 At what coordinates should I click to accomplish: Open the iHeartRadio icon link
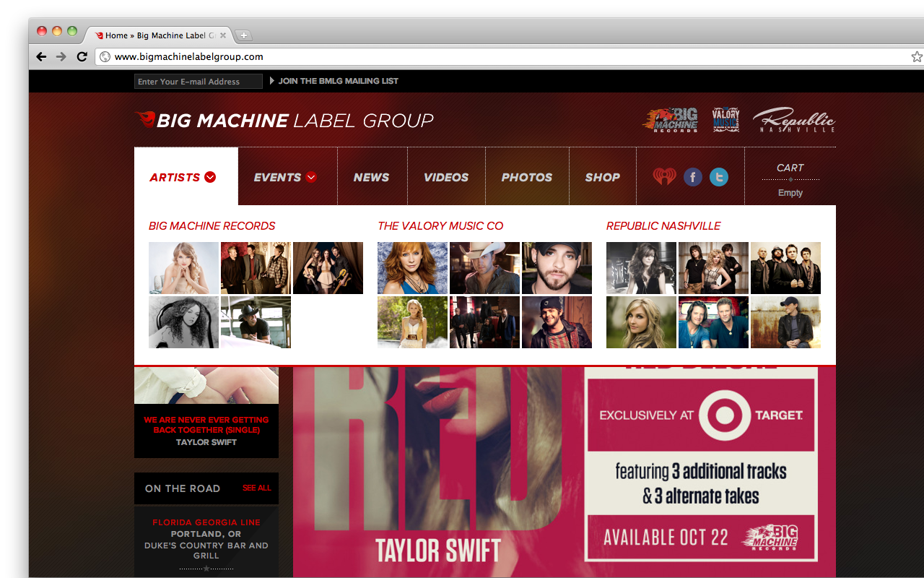665,177
